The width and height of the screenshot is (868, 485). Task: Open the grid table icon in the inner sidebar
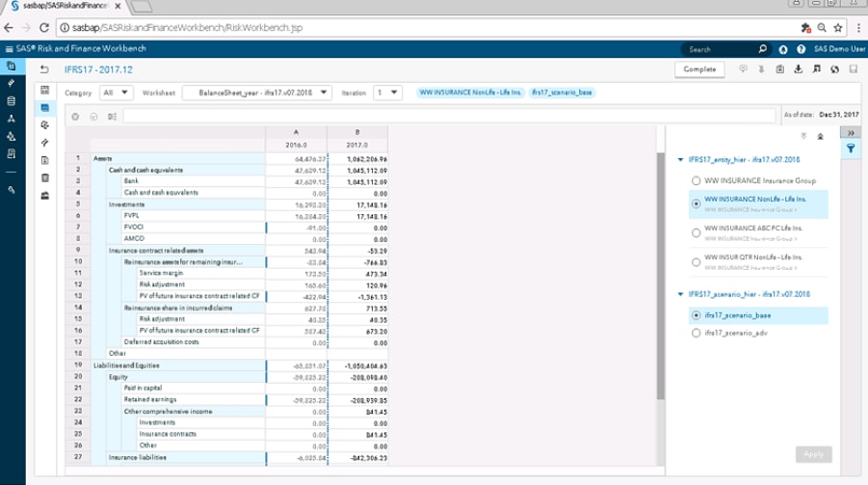(45, 90)
